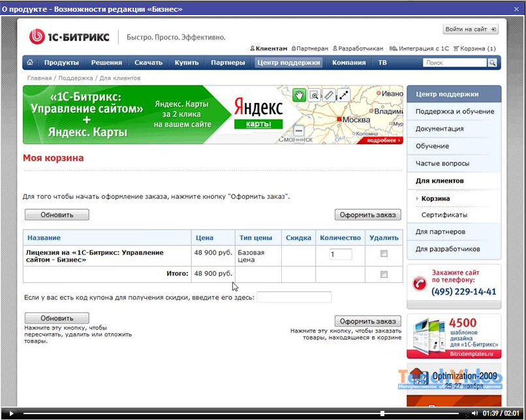The image size is (526, 420).
Task: Open the Скачать menu
Action: 148,63
